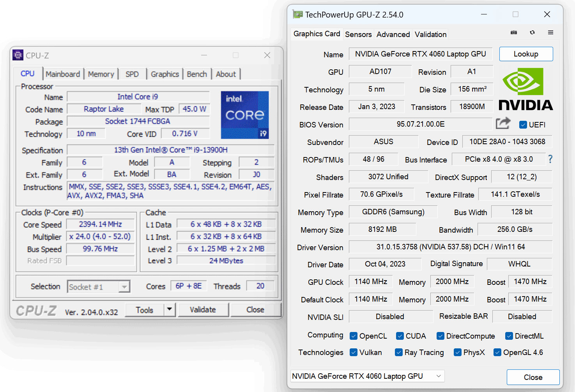575x392 pixels.
Task: Toggle the DirectML checkbox
Action: [509, 336]
